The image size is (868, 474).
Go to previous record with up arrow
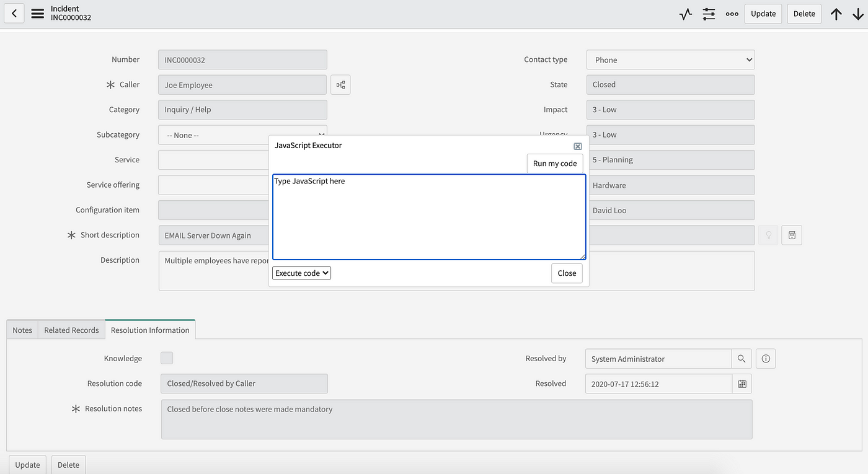point(836,14)
